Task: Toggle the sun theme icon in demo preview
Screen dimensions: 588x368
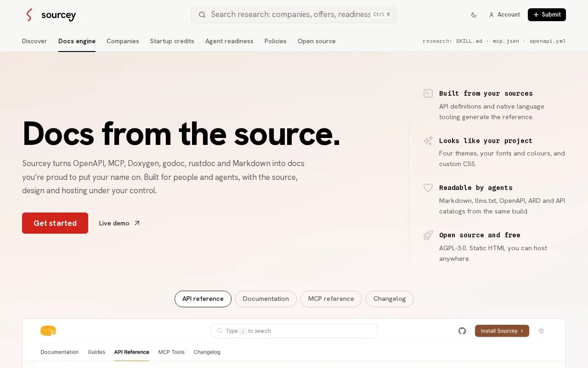Action: 541,331
